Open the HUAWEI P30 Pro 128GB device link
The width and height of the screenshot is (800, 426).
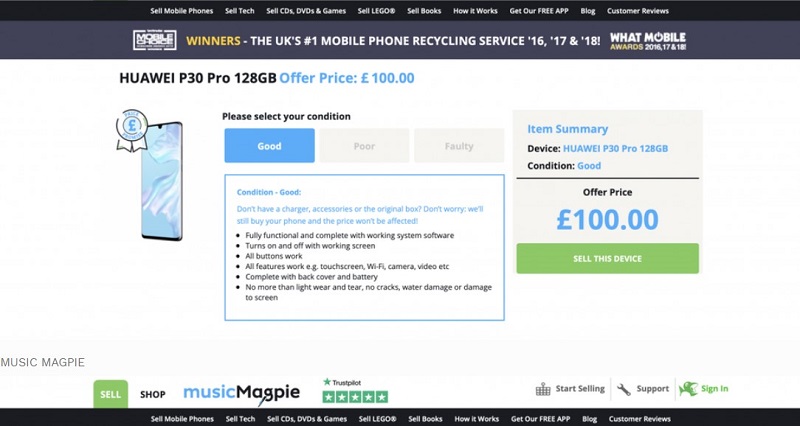tap(615, 148)
